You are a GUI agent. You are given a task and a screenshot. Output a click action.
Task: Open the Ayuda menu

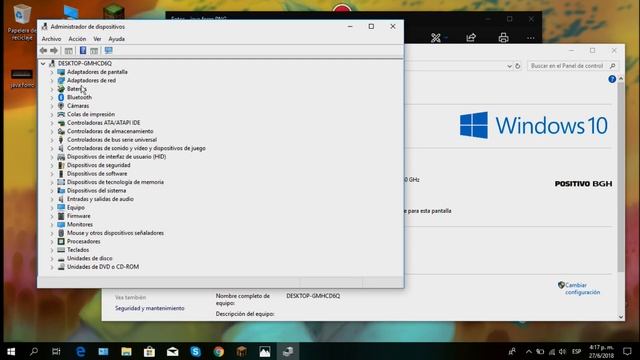click(x=117, y=39)
